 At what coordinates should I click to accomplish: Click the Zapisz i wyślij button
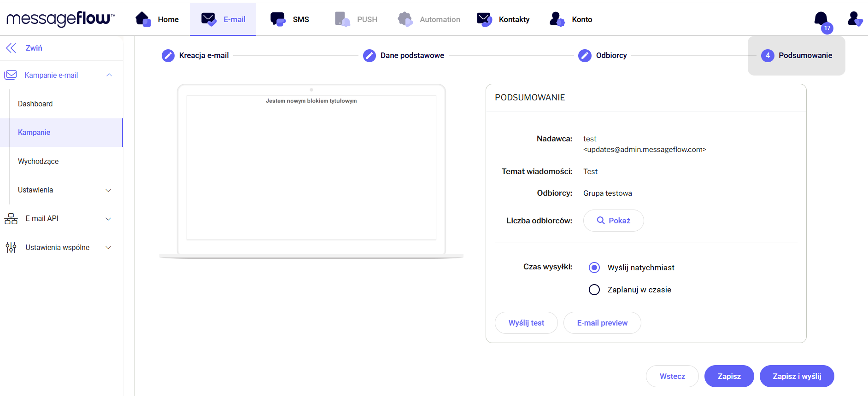pyautogui.click(x=797, y=376)
